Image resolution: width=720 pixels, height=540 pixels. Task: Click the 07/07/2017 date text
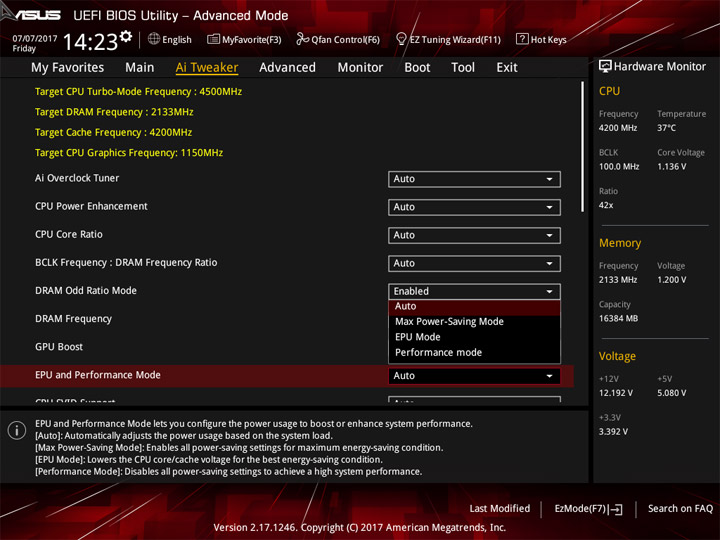(35, 39)
